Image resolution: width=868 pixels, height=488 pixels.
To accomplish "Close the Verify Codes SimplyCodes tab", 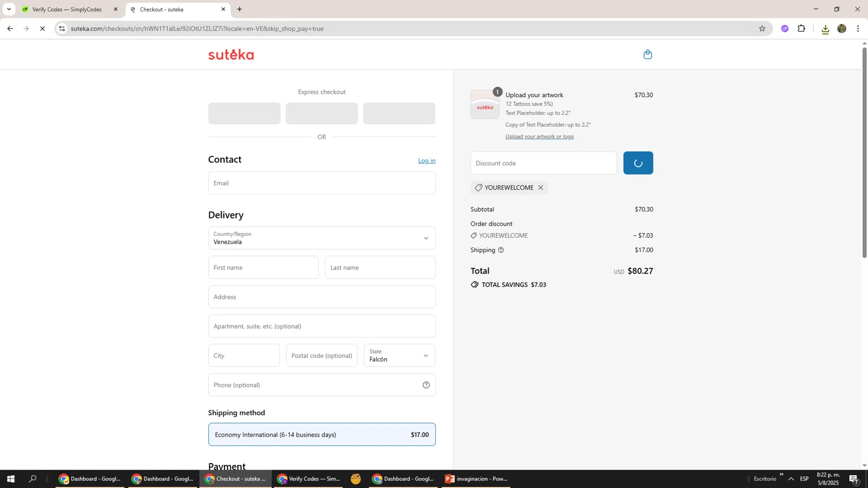I will (x=115, y=9).
